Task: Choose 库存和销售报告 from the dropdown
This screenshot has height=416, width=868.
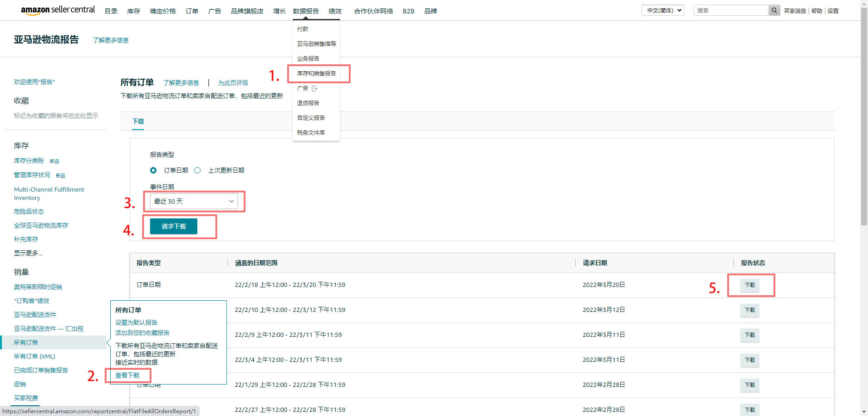Action: 316,74
